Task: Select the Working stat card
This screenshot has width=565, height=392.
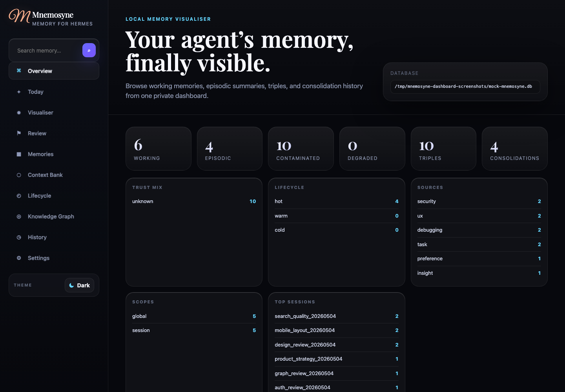Action: (x=159, y=149)
